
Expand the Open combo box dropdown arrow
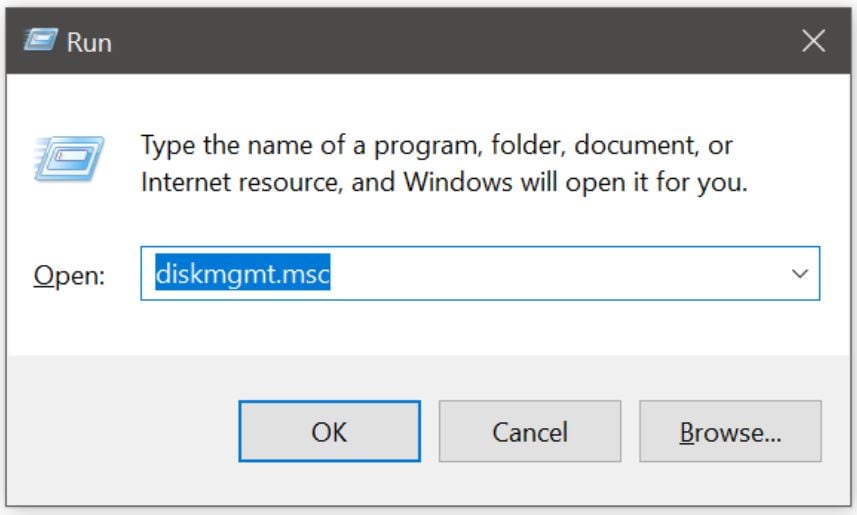[800, 273]
